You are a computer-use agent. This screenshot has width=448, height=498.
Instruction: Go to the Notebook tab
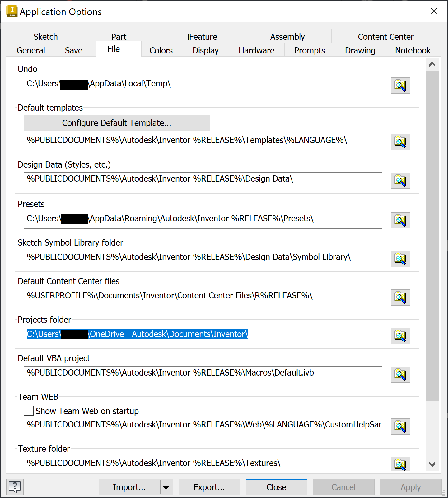click(413, 50)
